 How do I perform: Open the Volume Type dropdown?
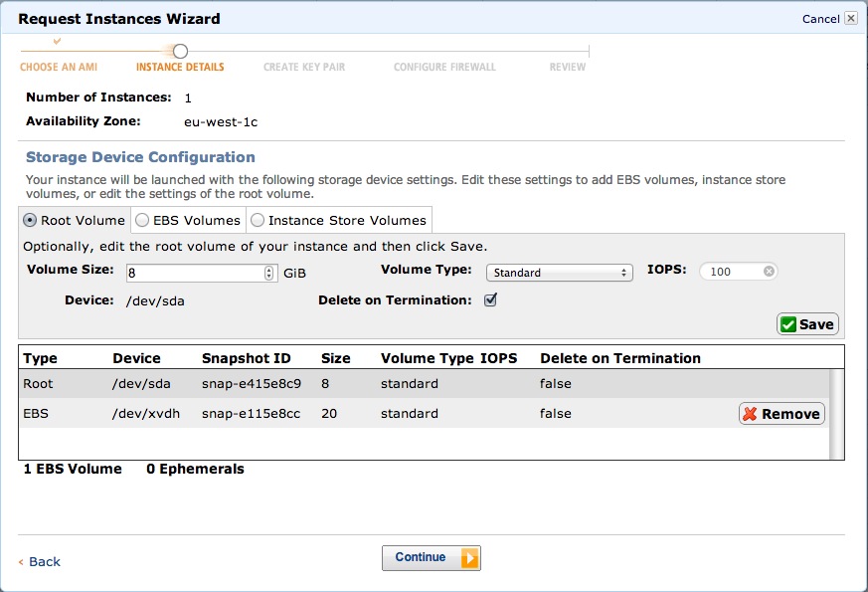[559, 273]
